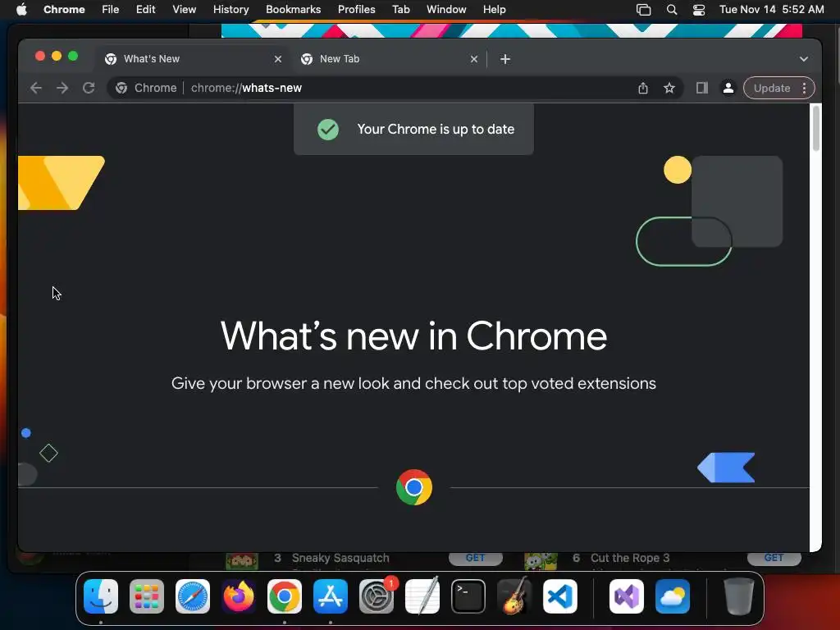Launch Firefox from the dock

(x=239, y=596)
